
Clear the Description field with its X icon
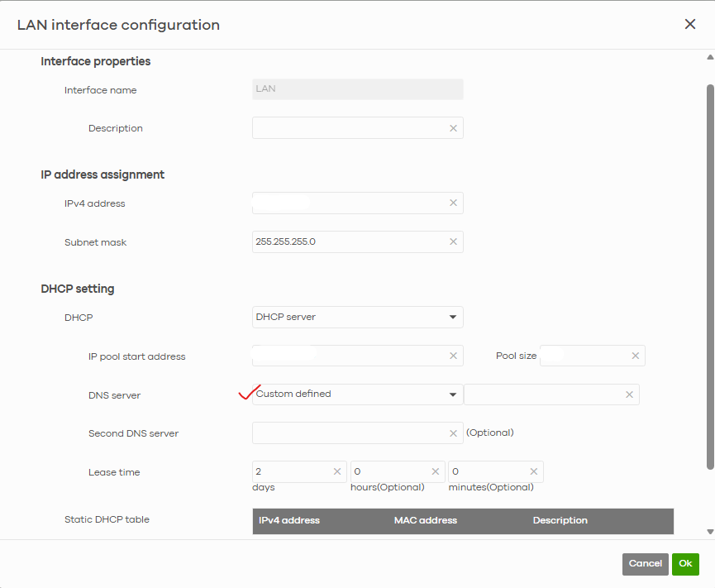coord(453,128)
